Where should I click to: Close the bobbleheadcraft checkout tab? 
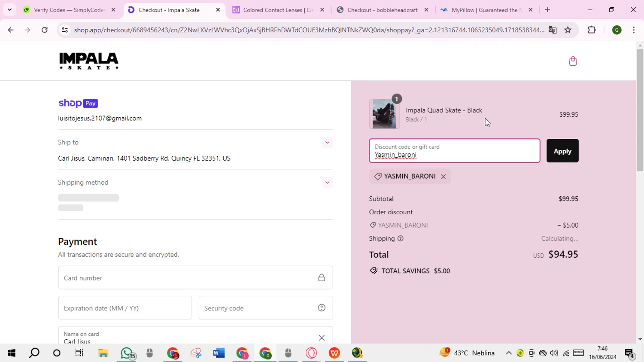tap(426, 10)
